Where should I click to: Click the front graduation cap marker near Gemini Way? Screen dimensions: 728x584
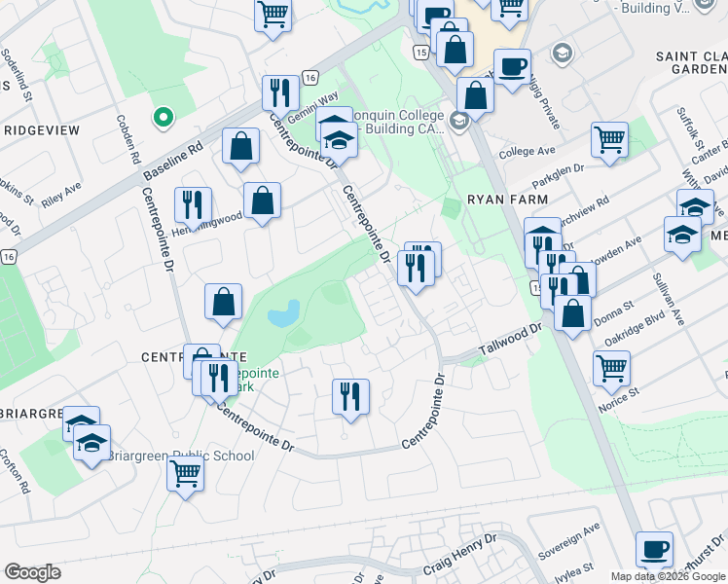coord(339,143)
